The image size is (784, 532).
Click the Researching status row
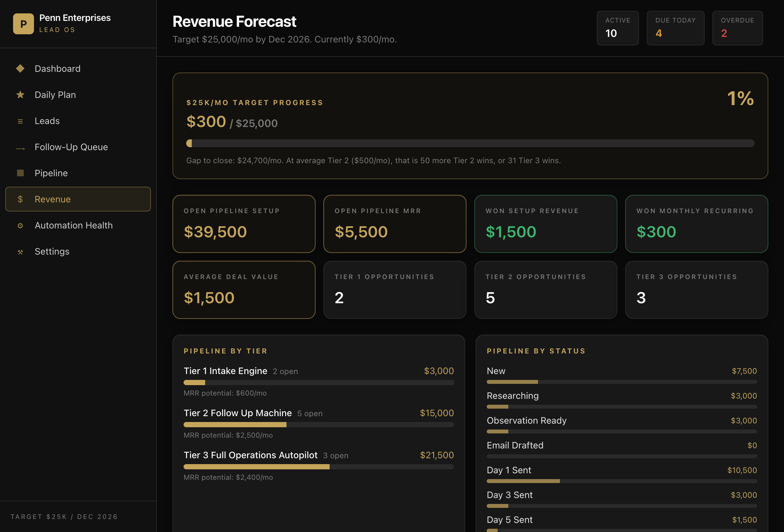622,399
